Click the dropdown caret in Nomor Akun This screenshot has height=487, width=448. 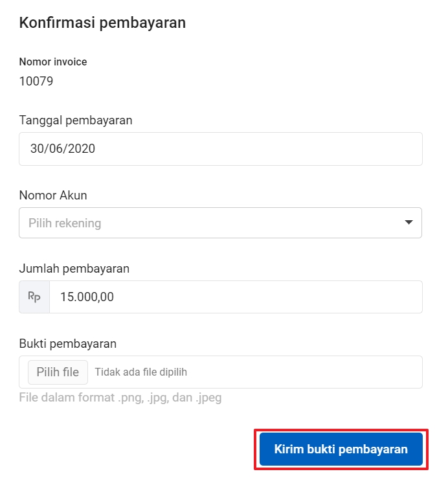coord(409,223)
